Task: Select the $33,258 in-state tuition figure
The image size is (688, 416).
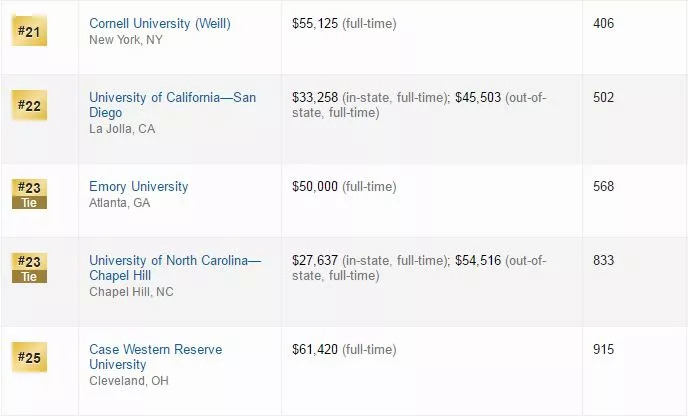Action: pos(315,97)
